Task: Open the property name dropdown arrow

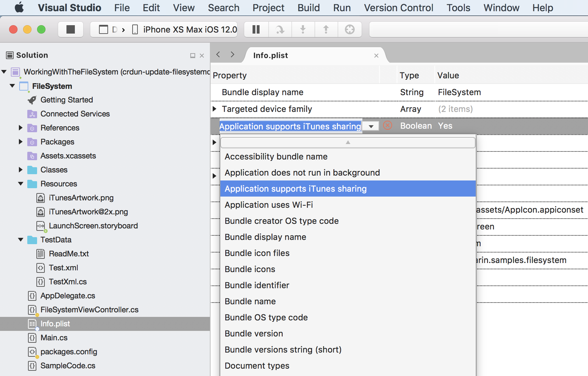Action: tap(371, 126)
